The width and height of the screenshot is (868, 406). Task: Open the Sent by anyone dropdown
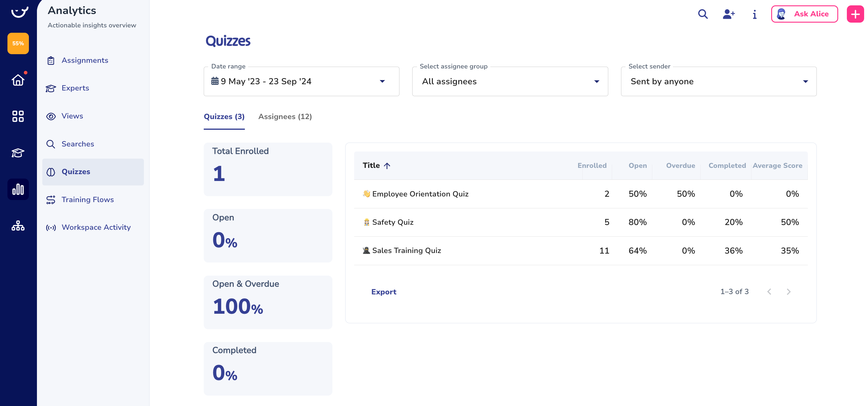point(718,82)
